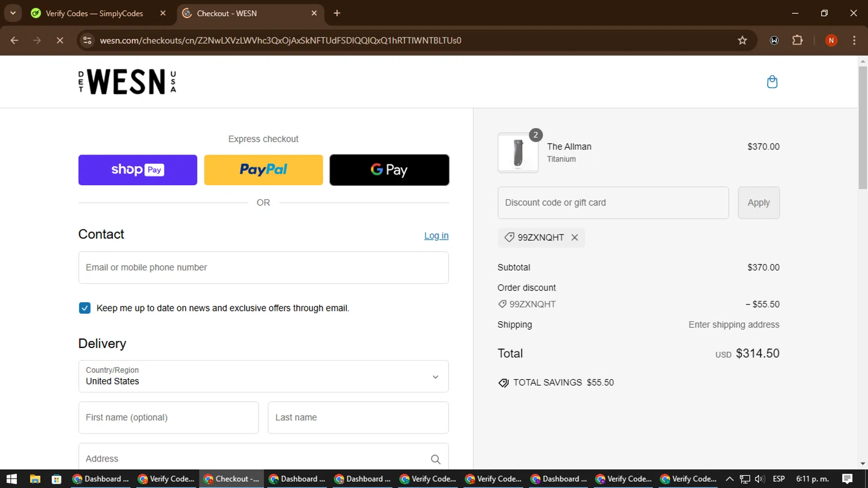Viewport: 868px width, 488px height.
Task: Click the TOTAL SAVINGS $55.50 text
Action: pyautogui.click(x=564, y=383)
